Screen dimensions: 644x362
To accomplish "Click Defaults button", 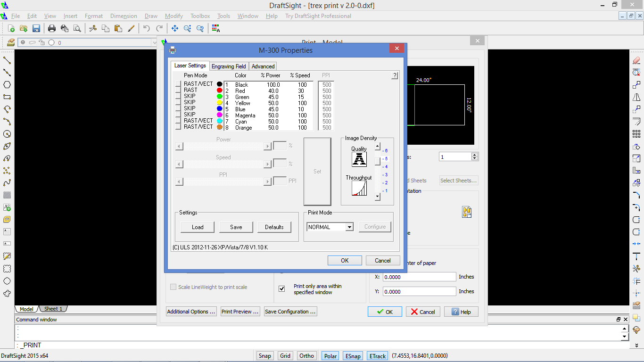I will point(274,227).
